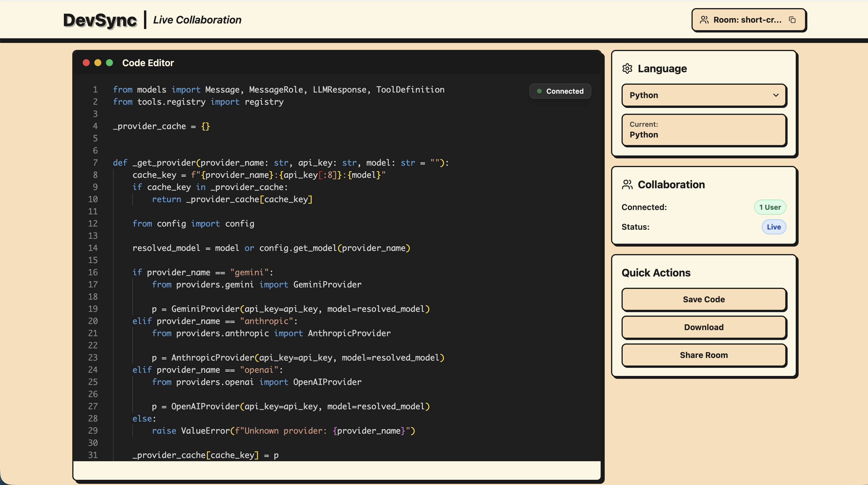Click line number 31 in the gutter
This screenshot has width=868, height=485.
point(93,455)
